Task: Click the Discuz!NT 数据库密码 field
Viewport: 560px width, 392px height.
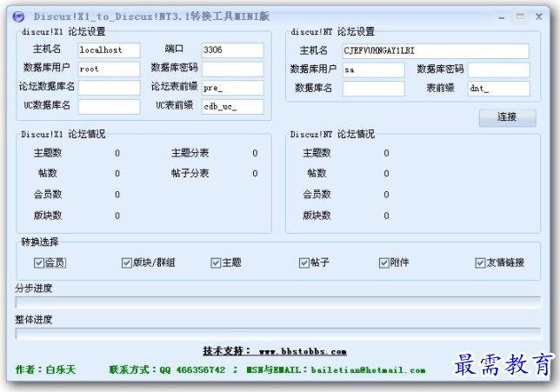Action: click(499, 70)
